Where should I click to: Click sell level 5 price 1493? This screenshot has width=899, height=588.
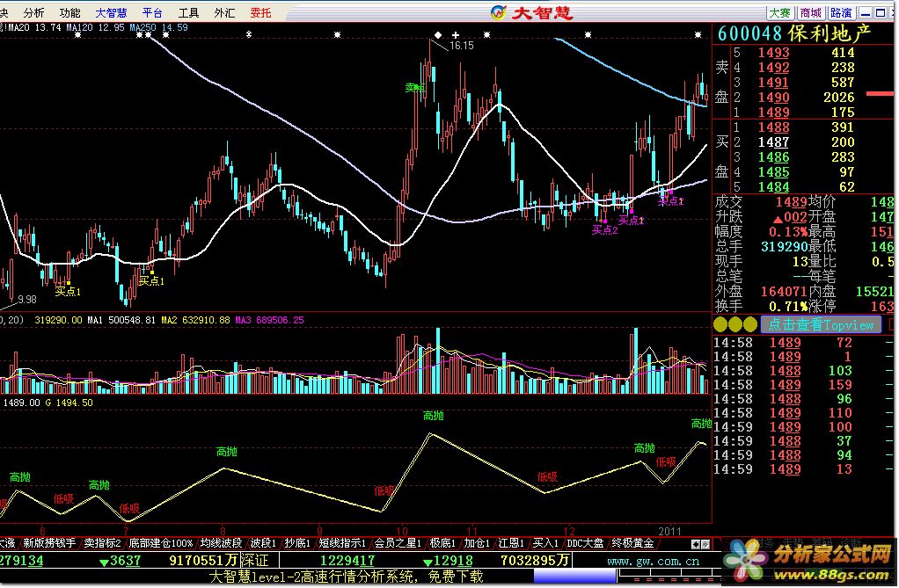[x=773, y=53]
